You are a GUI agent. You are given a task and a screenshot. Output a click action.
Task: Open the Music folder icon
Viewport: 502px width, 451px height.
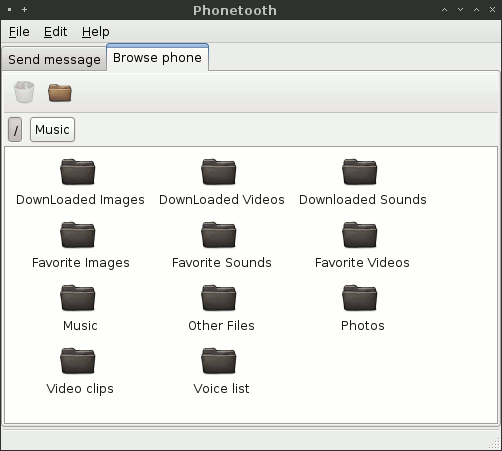(78, 298)
